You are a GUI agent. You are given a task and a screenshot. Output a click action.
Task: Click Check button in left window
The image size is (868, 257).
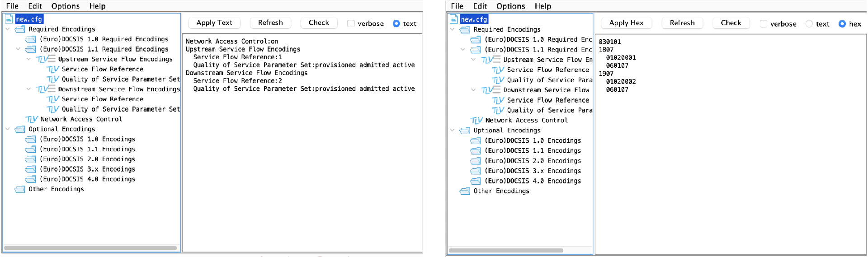click(319, 23)
